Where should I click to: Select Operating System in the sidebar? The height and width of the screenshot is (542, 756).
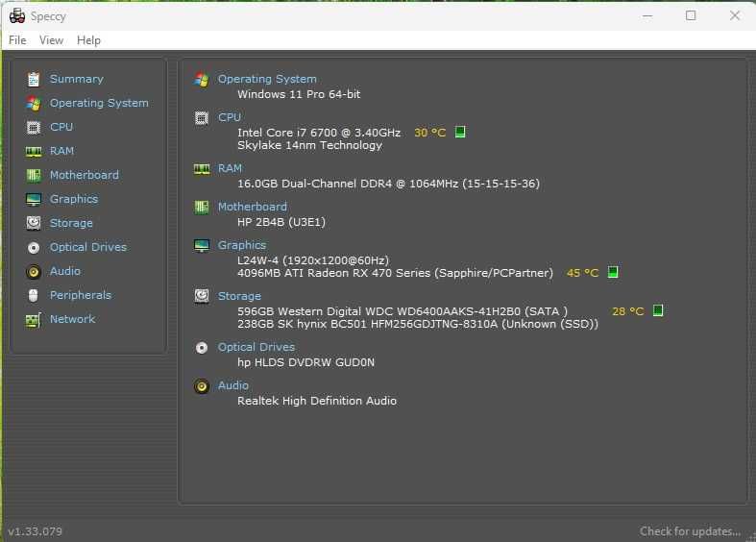[x=99, y=103]
